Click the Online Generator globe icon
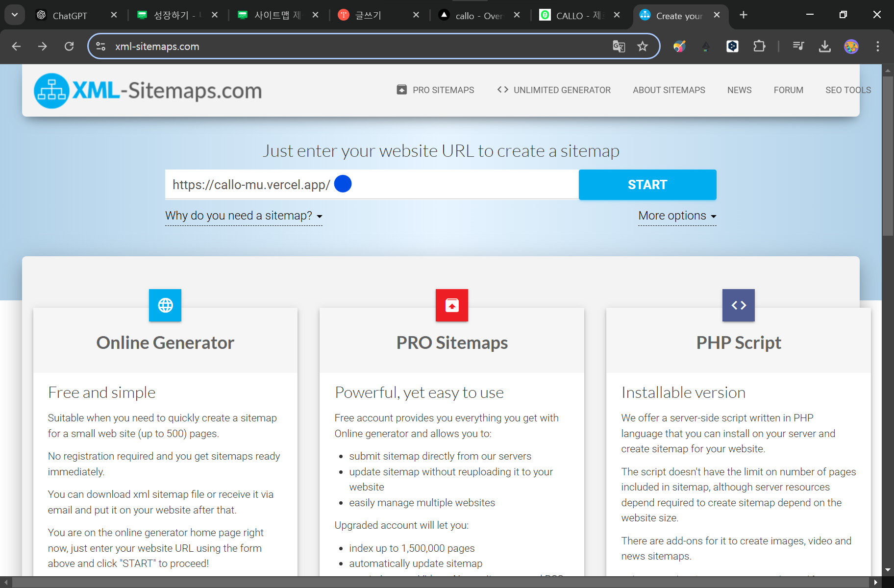This screenshot has width=894, height=588. click(165, 305)
